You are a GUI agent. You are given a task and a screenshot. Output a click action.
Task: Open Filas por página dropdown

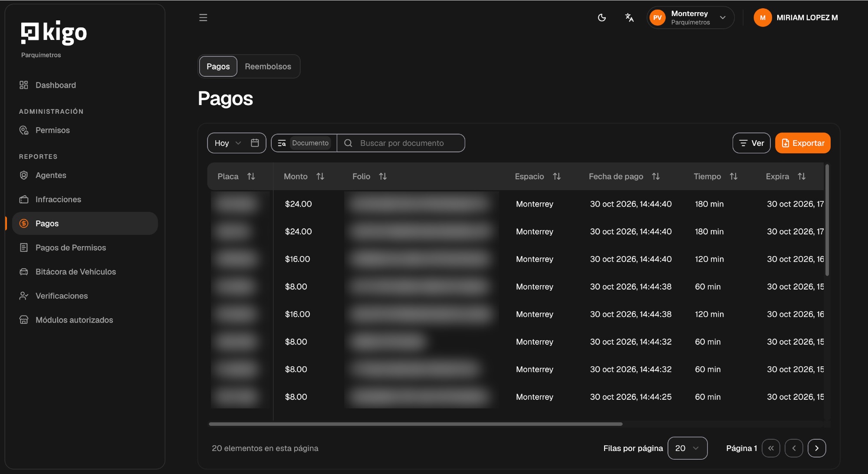pyautogui.click(x=687, y=448)
